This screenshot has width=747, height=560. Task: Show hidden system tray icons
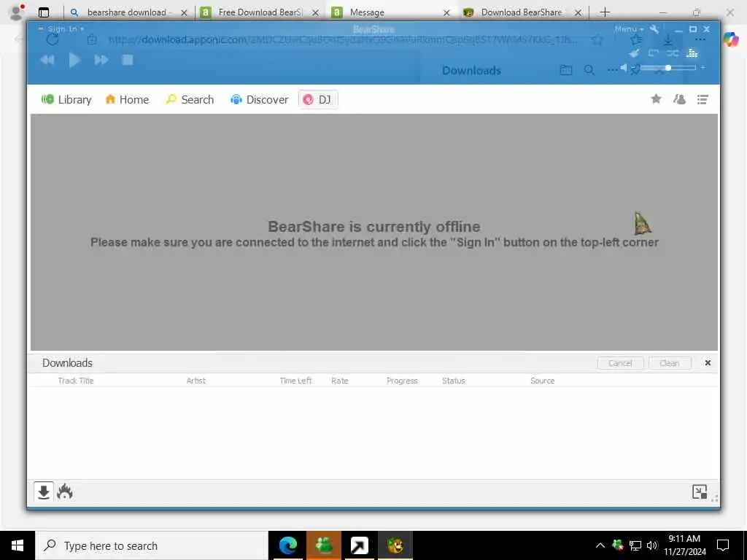(600, 545)
